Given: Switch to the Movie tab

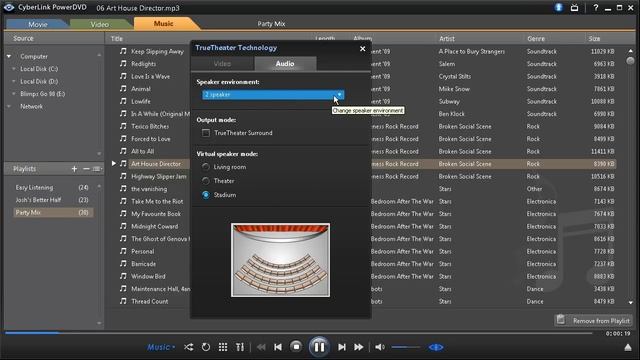Looking at the screenshot, I should click(x=38, y=24).
